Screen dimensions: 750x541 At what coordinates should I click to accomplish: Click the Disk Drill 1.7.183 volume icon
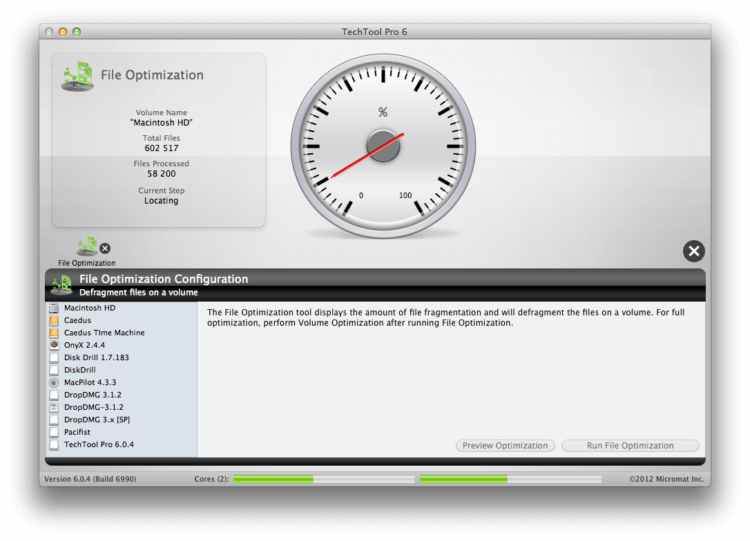tap(54, 358)
